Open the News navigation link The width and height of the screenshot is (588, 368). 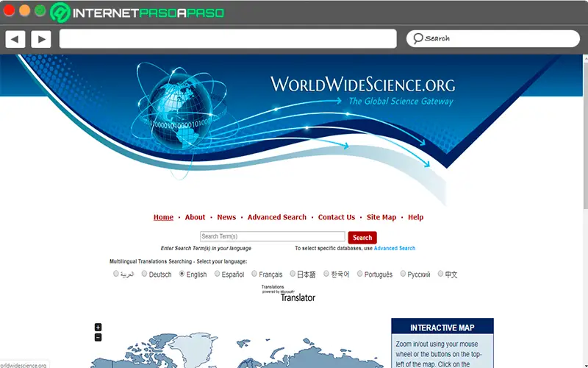click(x=226, y=217)
